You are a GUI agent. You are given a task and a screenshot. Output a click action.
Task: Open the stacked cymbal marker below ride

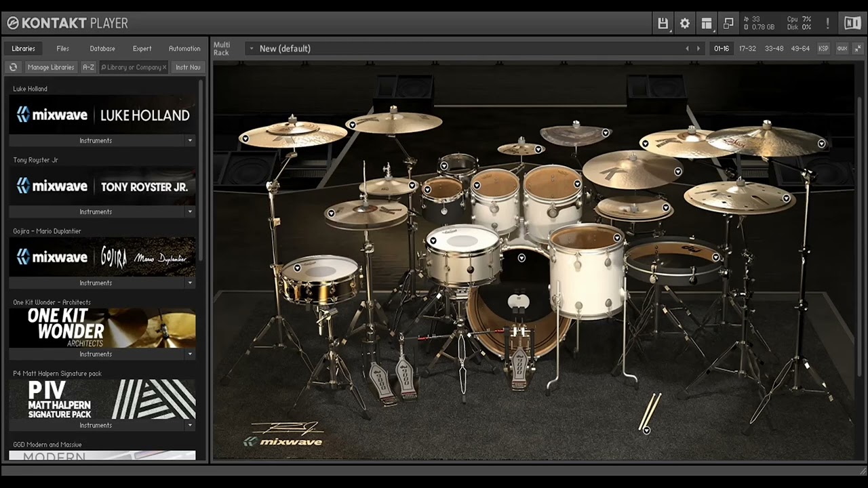665,207
